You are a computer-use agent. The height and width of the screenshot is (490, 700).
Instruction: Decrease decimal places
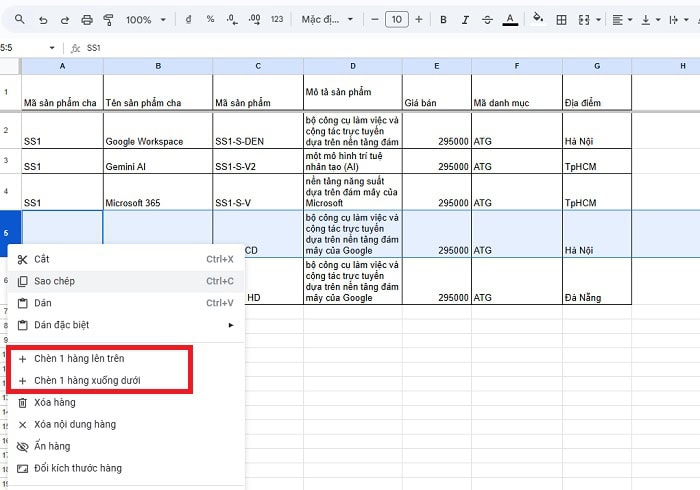pos(232,19)
